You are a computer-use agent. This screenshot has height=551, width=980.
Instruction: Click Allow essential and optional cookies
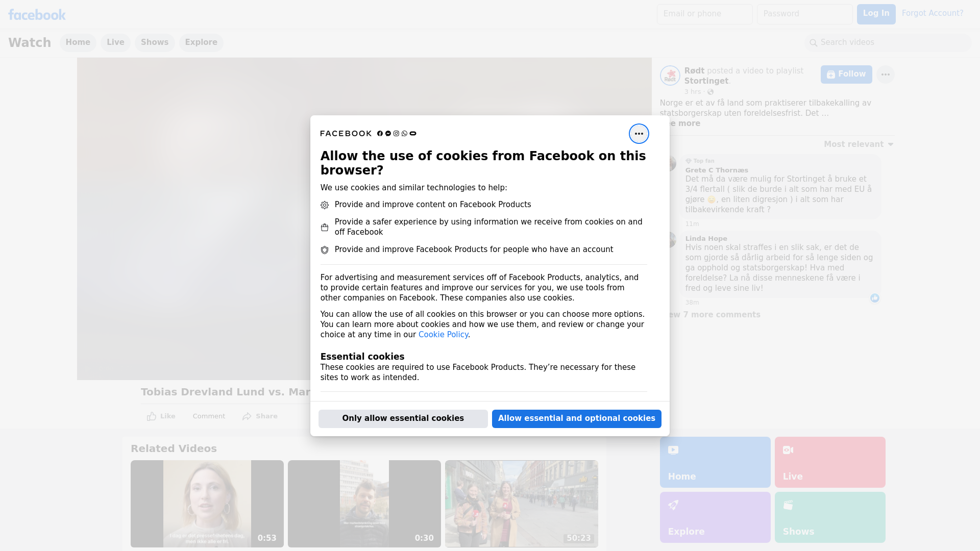point(576,419)
